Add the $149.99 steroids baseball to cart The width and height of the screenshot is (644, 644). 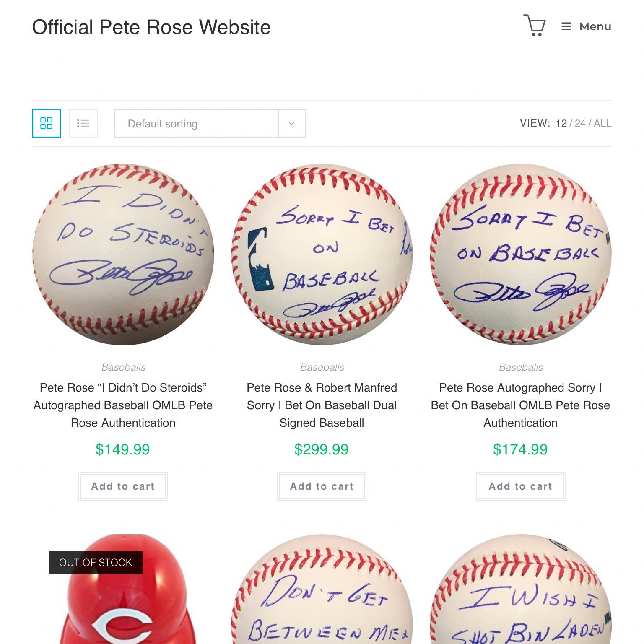click(x=123, y=486)
